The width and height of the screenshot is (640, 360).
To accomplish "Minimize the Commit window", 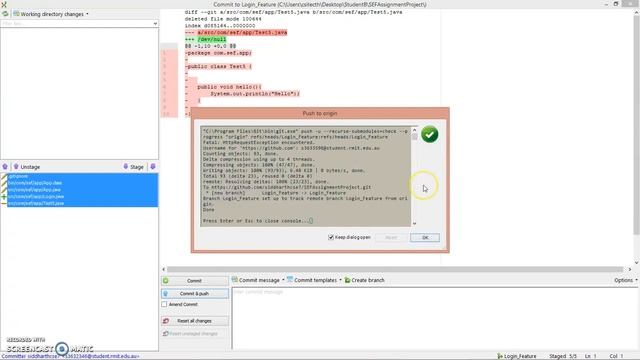I will point(606,4).
